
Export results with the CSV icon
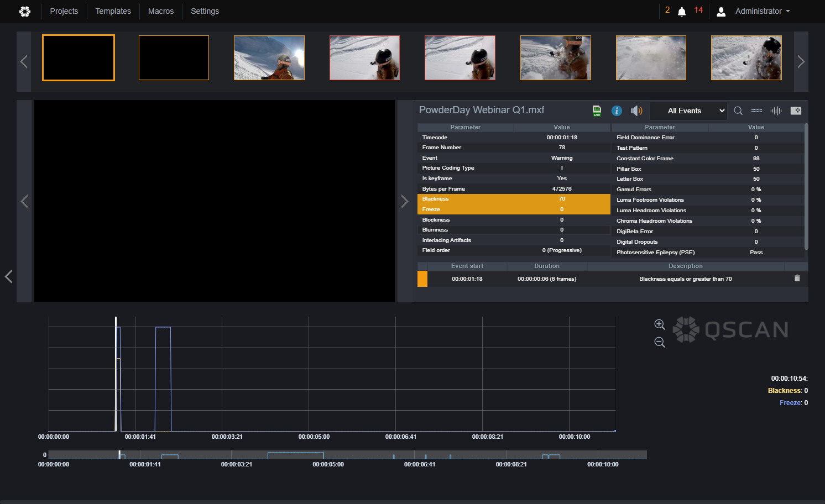[597, 111]
